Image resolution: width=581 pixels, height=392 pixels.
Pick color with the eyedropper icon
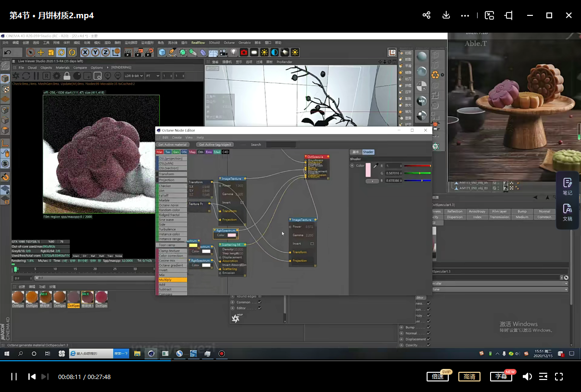pos(376,165)
